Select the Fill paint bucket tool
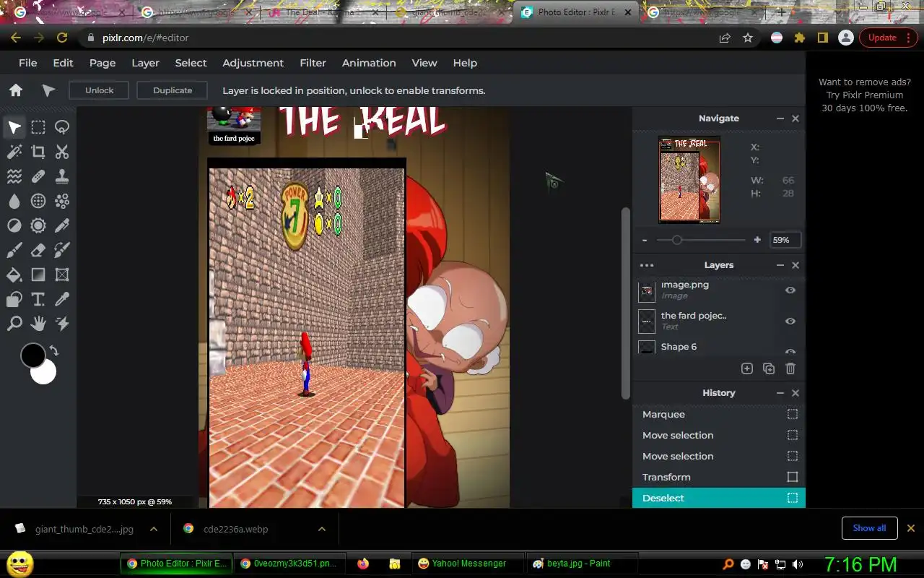924x578 pixels. coord(14,275)
